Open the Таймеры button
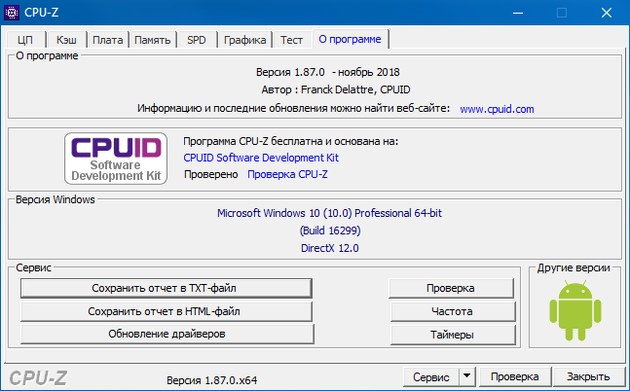 tap(452, 334)
